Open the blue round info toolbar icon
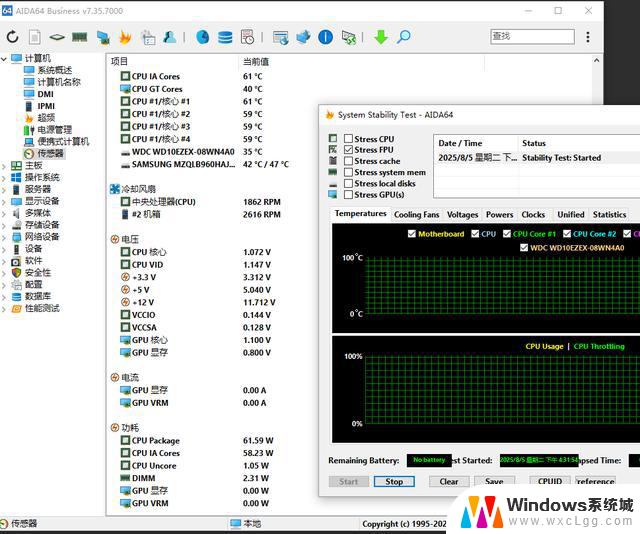The image size is (640, 534). pyautogui.click(x=325, y=37)
